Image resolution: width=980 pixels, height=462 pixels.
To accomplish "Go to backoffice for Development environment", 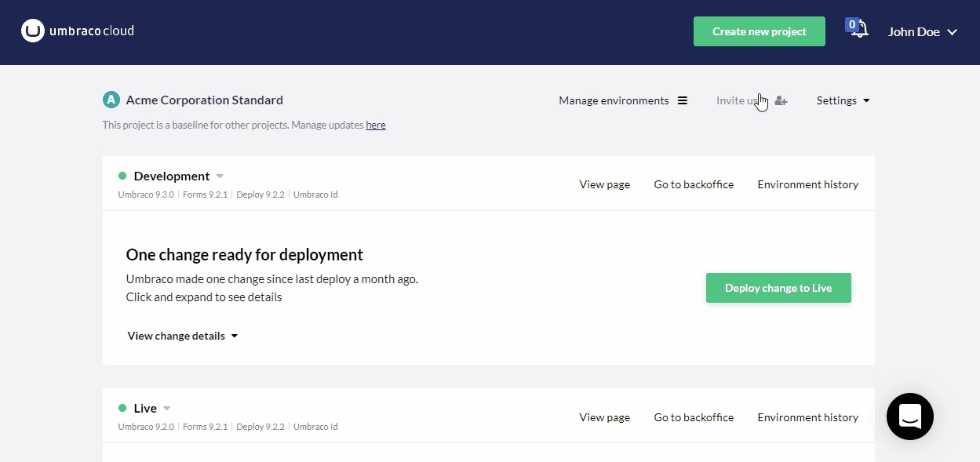I will [694, 184].
